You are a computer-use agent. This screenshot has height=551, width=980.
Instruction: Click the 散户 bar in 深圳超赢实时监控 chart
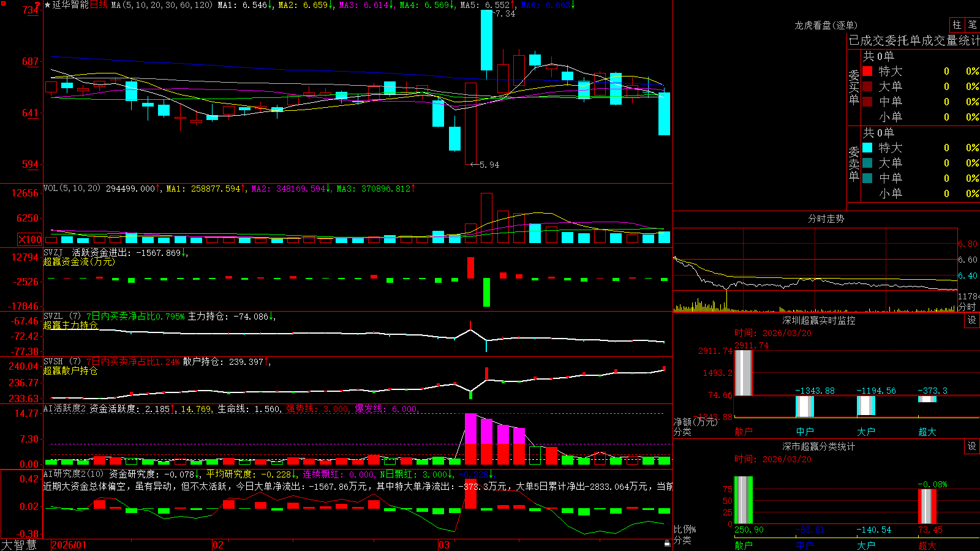coord(743,373)
